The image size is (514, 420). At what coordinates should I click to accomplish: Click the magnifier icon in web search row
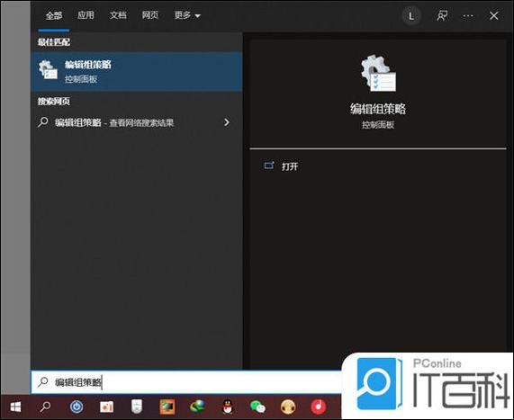coord(42,122)
